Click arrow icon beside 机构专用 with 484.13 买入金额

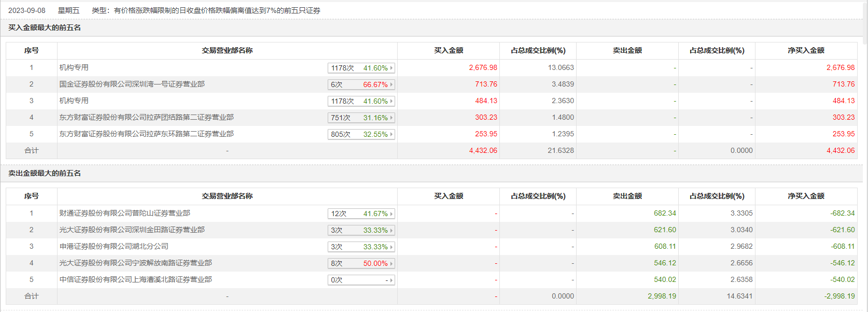tap(391, 101)
